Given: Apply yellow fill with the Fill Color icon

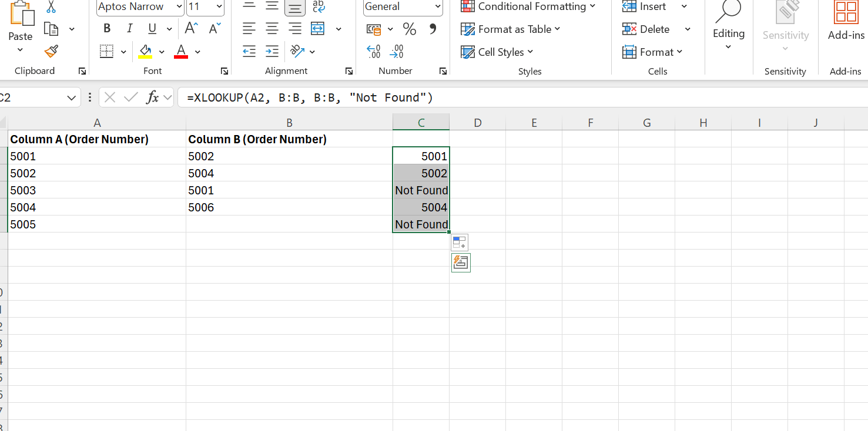Looking at the screenshot, I should pos(145,52).
